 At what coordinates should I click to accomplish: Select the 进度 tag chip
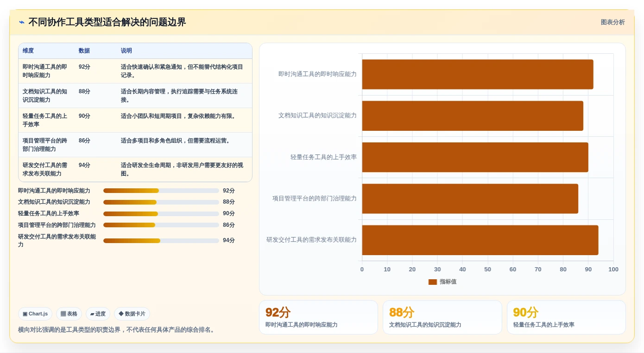point(98,314)
